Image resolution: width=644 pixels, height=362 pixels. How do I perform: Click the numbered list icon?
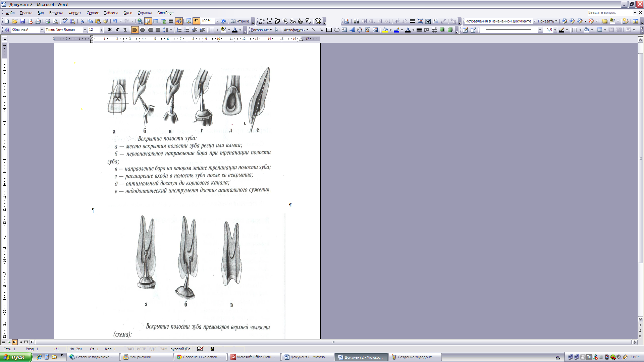179,30
